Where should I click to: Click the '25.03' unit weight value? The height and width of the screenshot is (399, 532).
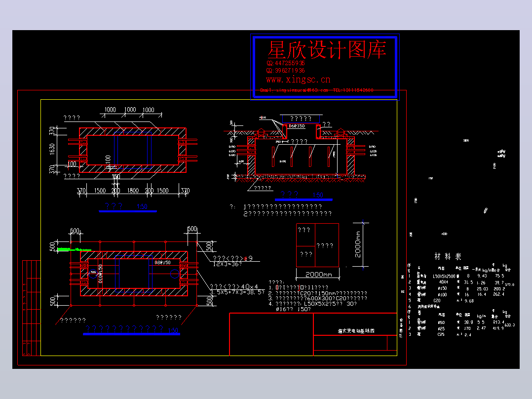coord(483,289)
